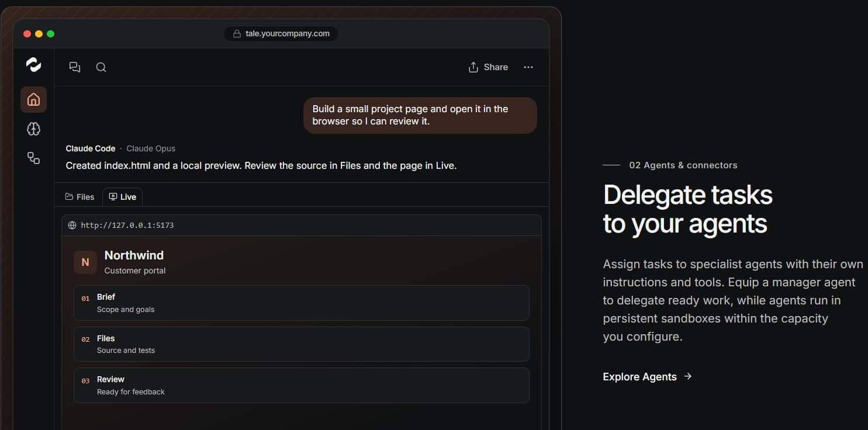
Task: Open the Home icon in sidebar
Action: [x=33, y=99]
